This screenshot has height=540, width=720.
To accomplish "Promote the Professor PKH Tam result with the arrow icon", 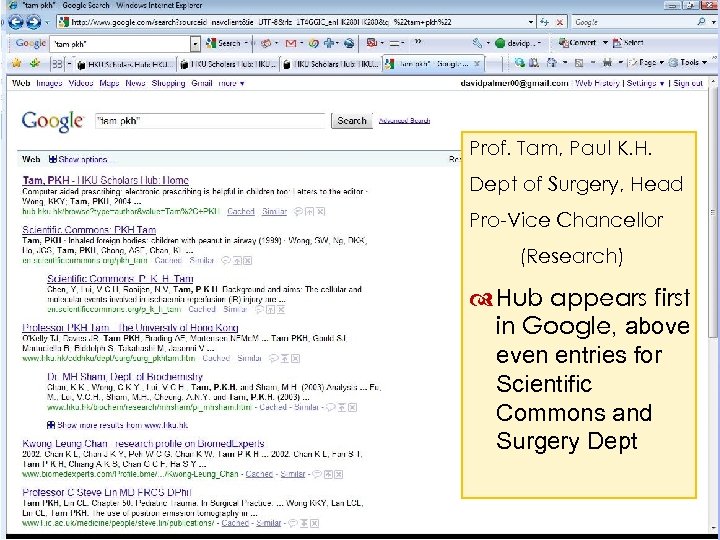I will coord(285,359).
